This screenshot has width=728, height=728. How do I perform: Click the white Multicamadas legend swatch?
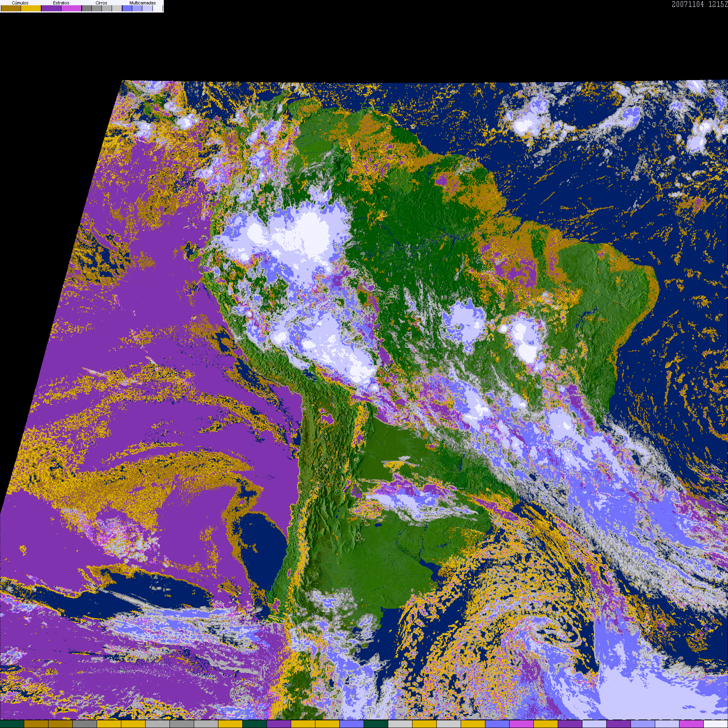point(158,8)
